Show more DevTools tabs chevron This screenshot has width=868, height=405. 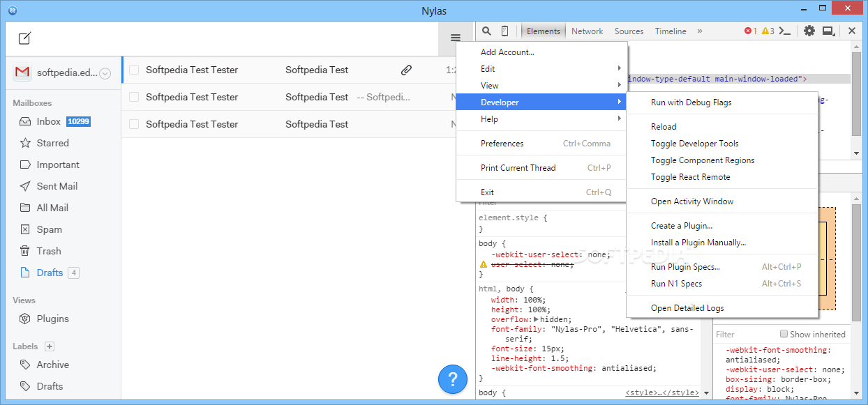700,31
